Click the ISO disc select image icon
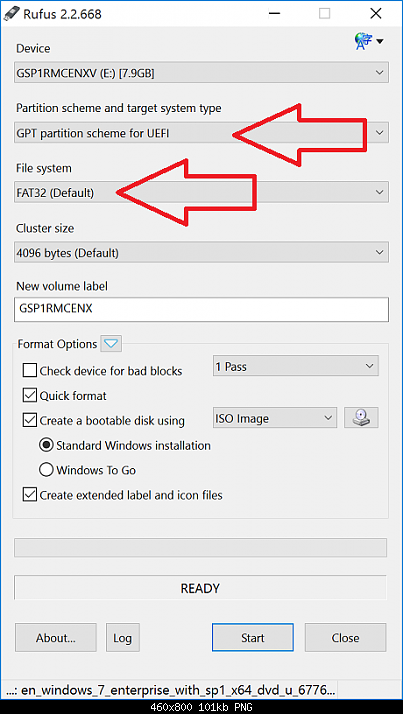The width and height of the screenshot is (403, 714). pos(361,418)
